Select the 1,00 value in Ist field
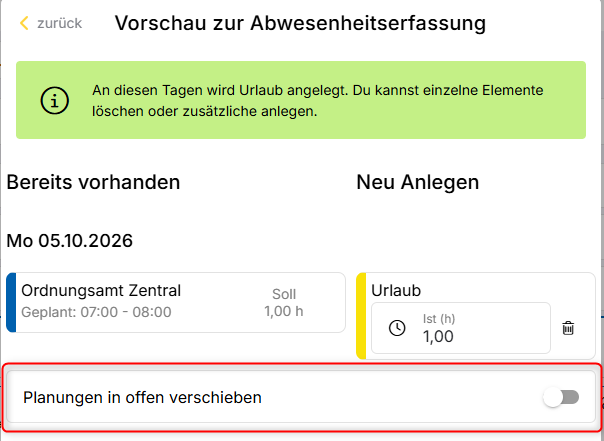The height and width of the screenshot is (441, 604). click(438, 337)
